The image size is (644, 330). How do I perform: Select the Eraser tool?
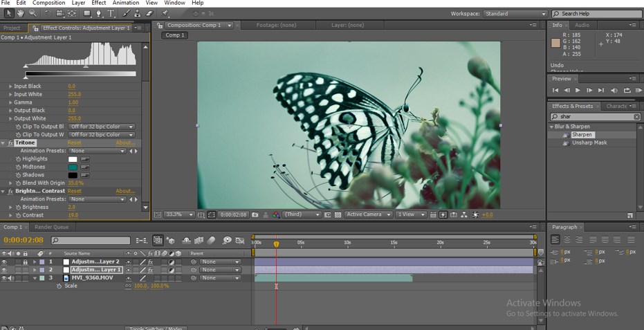[x=149, y=13]
